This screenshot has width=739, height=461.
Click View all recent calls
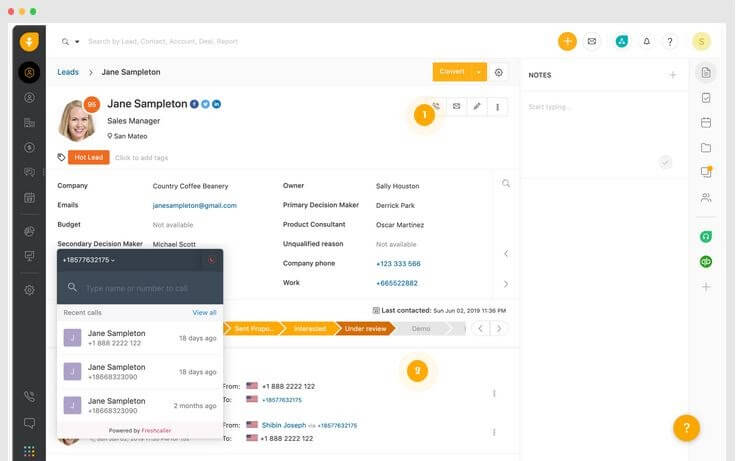coord(204,313)
